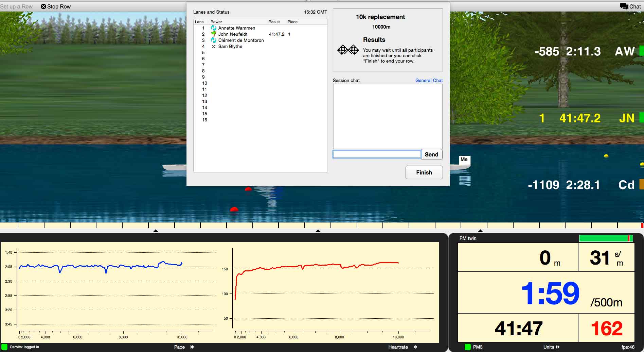Click the 10k replacement title
This screenshot has width=644, height=352.
tap(380, 17)
